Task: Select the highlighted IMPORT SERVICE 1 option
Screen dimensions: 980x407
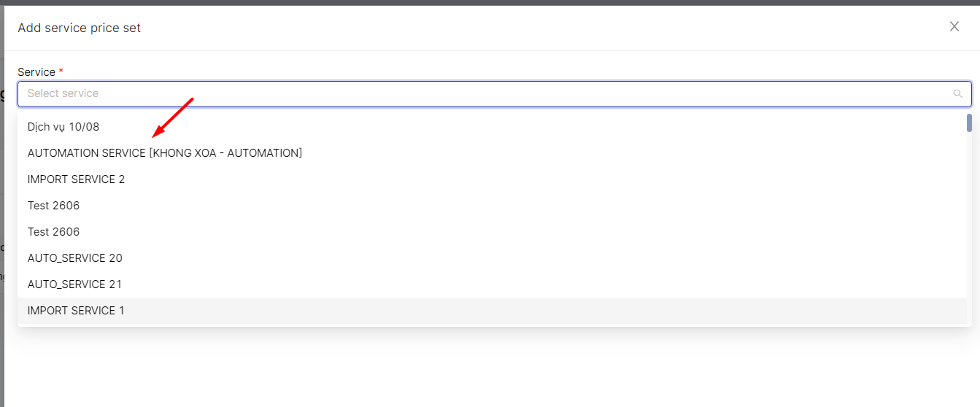Action: [x=76, y=311]
